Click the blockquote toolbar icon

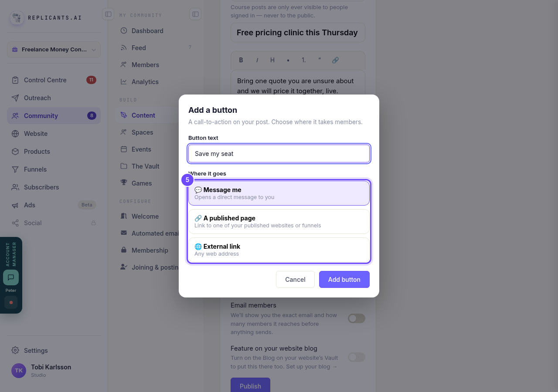(x=320, y=60)
